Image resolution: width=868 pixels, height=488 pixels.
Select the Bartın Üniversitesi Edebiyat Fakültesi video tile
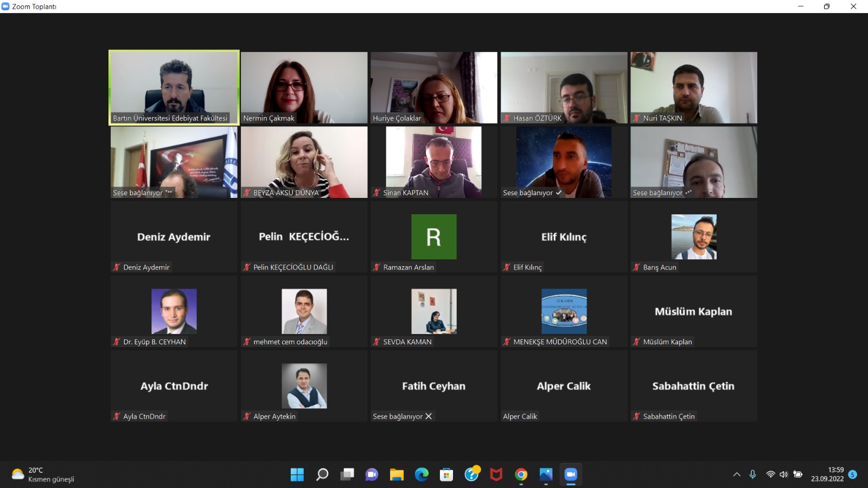(x=174, y=87)
